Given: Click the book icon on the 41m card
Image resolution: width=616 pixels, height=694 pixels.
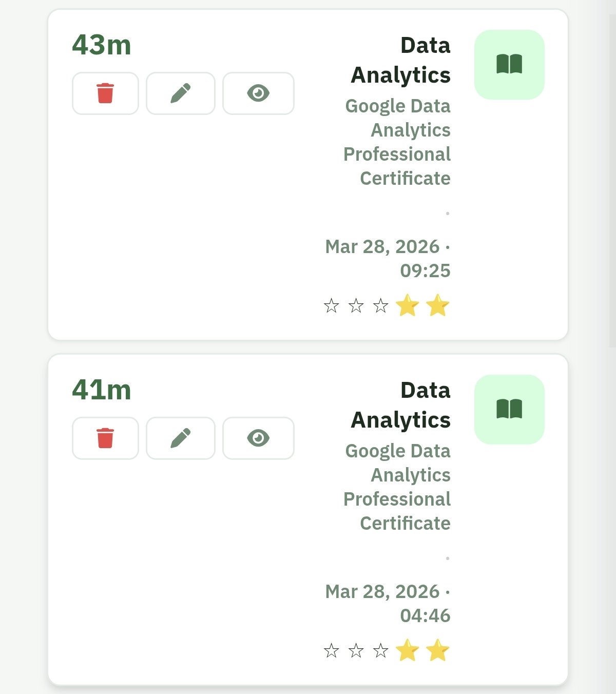Looking at the screenshot, I should [x=509, y=410].
